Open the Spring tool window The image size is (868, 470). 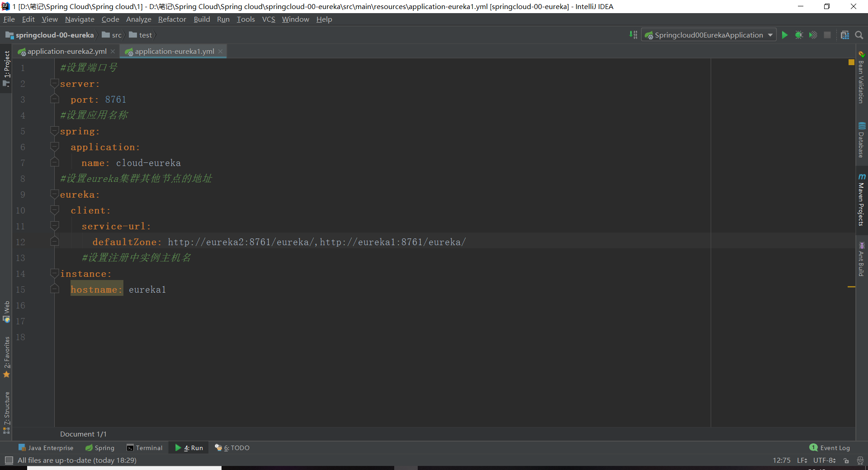tap(100, 448)
